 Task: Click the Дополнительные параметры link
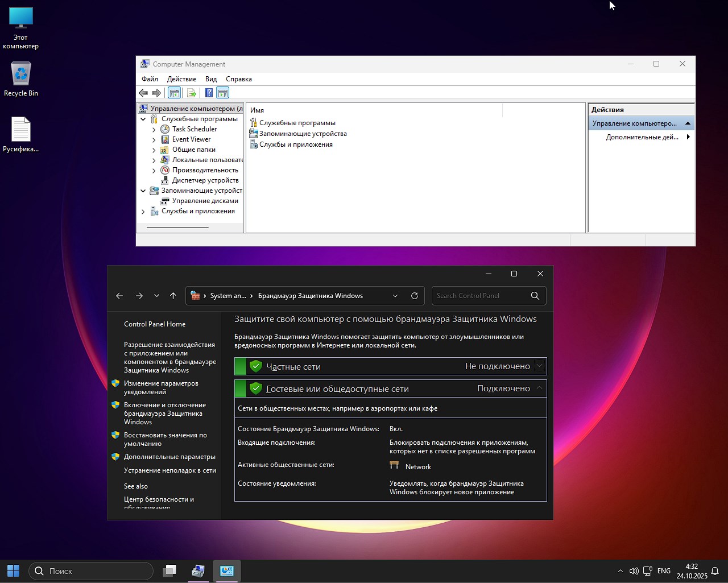(169, 457)
